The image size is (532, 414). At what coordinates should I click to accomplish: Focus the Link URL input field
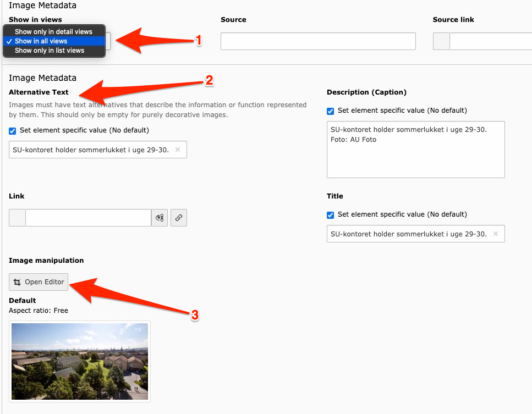click(x=88, y=218)
